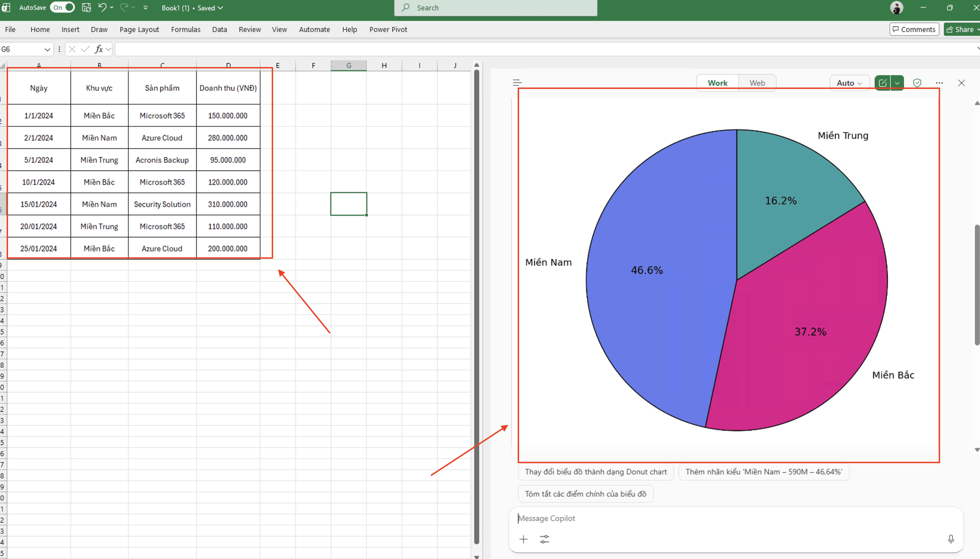Image resolution: width=980 pixels, height=559 pixels.
Task: Open the user account profile picture
Action: (x=896, y=8)
